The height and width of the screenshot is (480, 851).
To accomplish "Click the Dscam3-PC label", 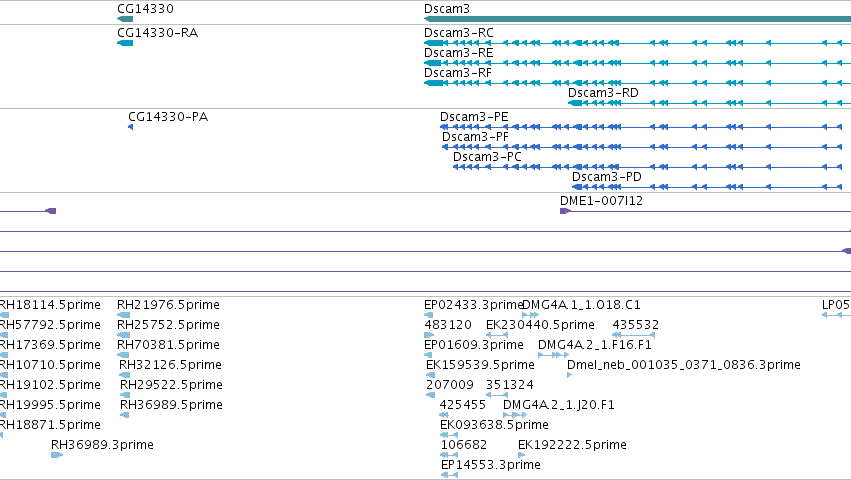I will point(487,157).
